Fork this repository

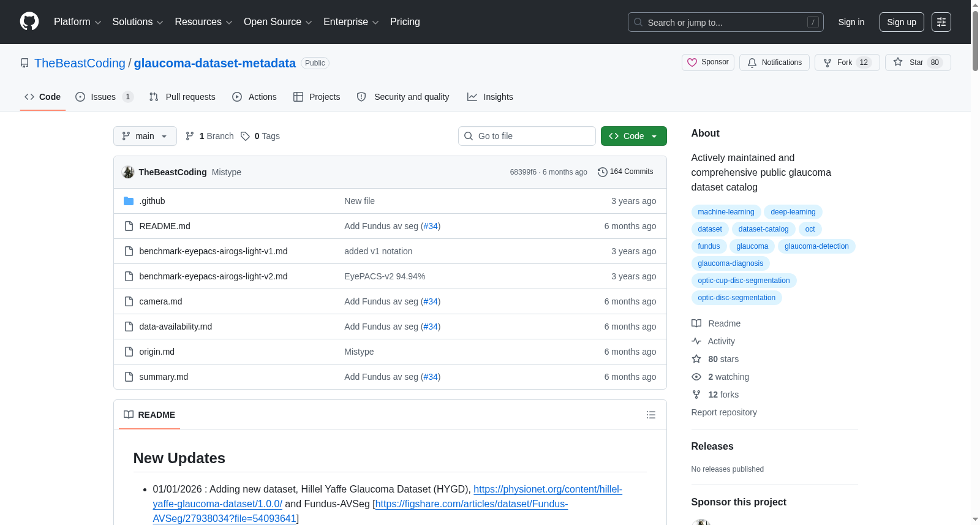tap(847, 62)
